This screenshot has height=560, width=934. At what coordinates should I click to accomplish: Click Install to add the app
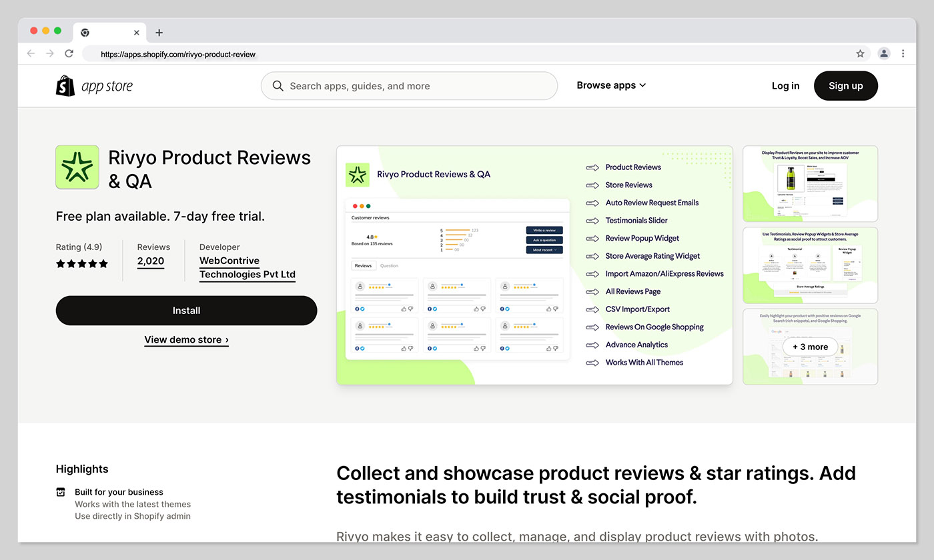186,310
